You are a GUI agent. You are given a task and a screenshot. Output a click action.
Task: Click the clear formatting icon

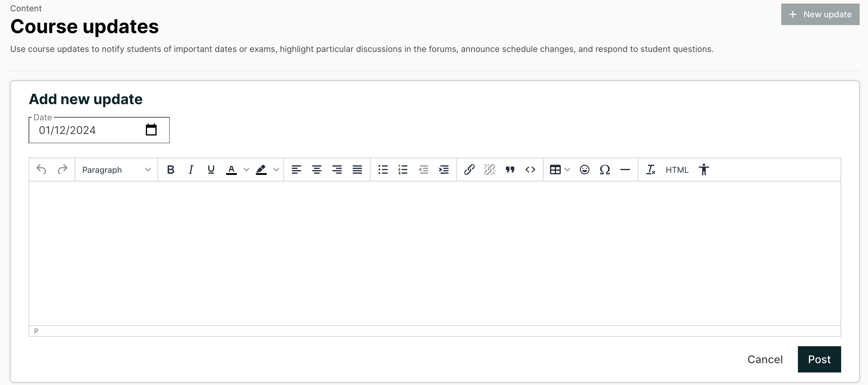tap(651, 170)
